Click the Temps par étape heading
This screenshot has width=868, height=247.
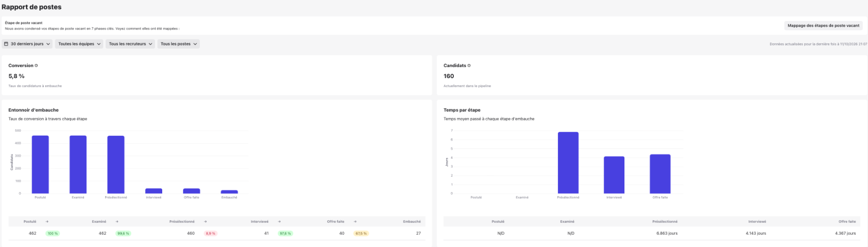click(x=462, y=110)
